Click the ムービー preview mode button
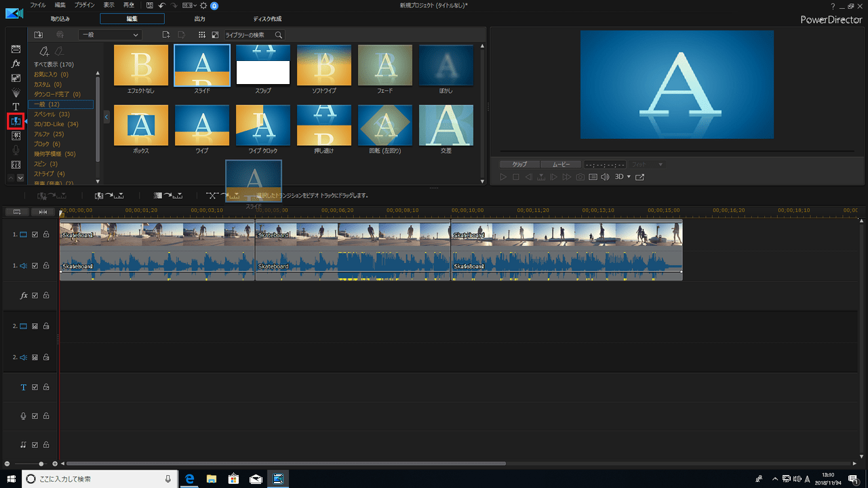The height and width of the screenshot is (488, 868). pyautogui.click(x=560, y=165)
